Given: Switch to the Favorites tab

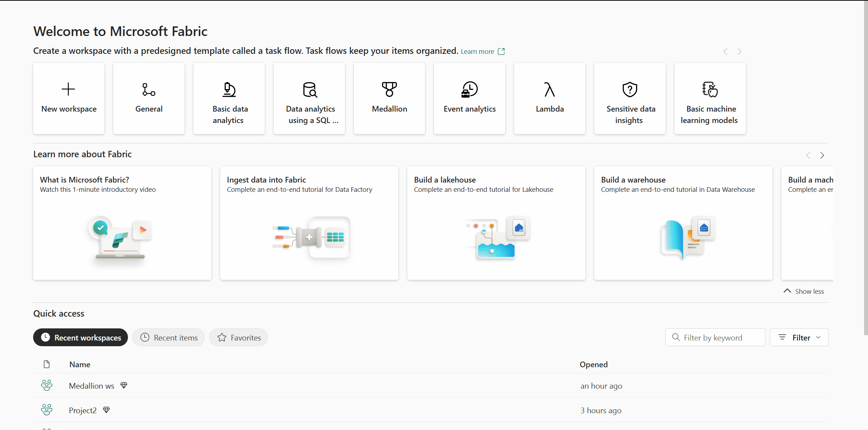Looking at the screenshot, I should click(x=238, y=337).
